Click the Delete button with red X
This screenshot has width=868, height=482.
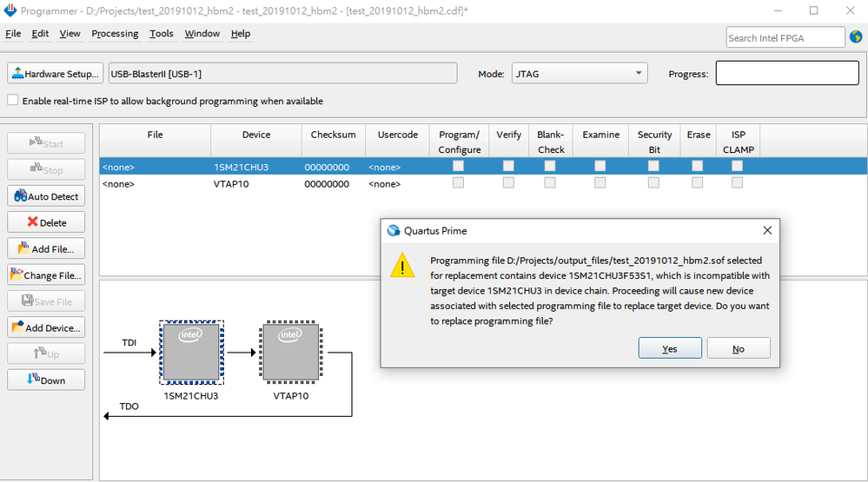point(46,222)
